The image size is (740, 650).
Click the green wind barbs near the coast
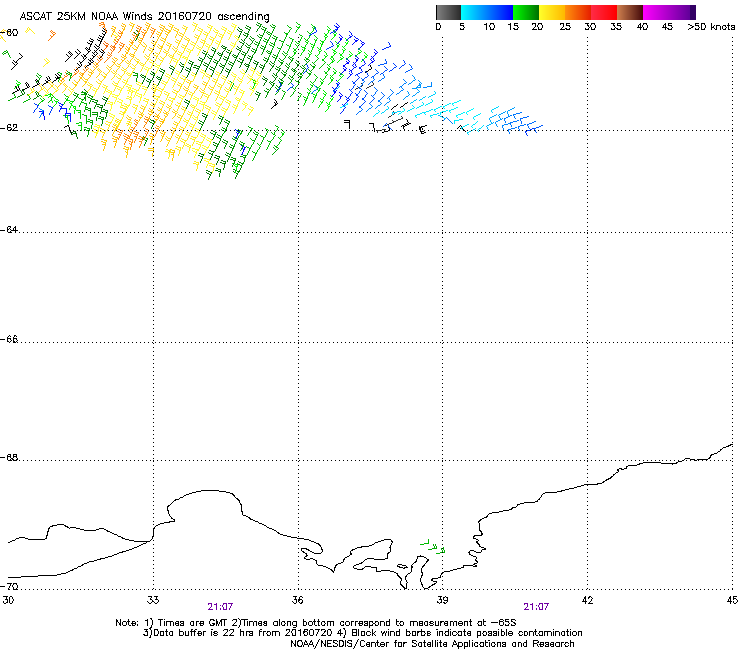[433, 547]
